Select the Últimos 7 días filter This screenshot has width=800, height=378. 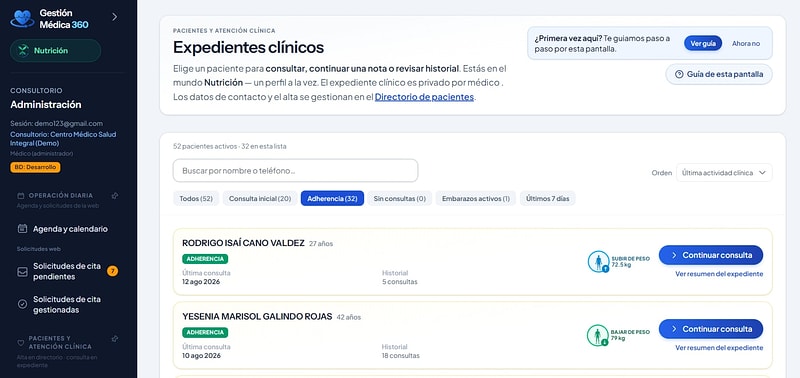click(547, 198)
